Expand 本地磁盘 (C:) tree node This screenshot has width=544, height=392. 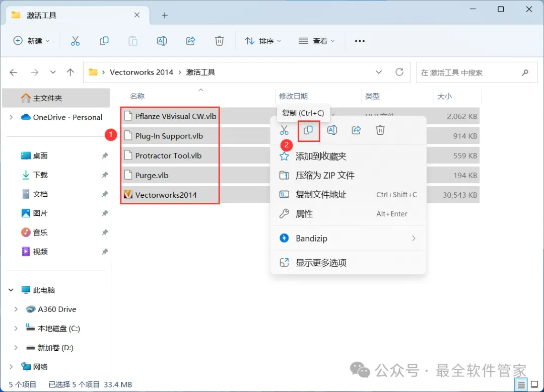(x=16, y=328)
